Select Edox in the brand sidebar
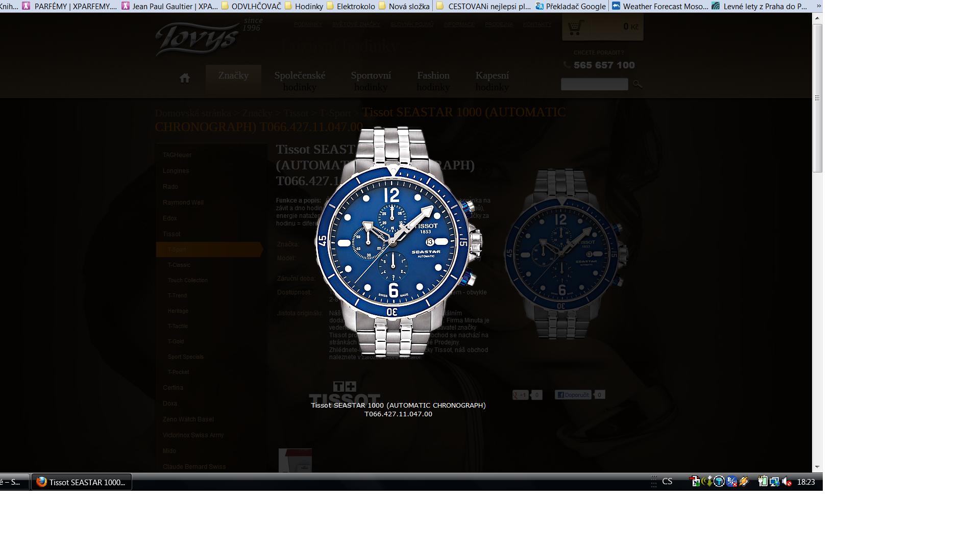This screenshot has width=980, height=551. click(x=170, y=218)
